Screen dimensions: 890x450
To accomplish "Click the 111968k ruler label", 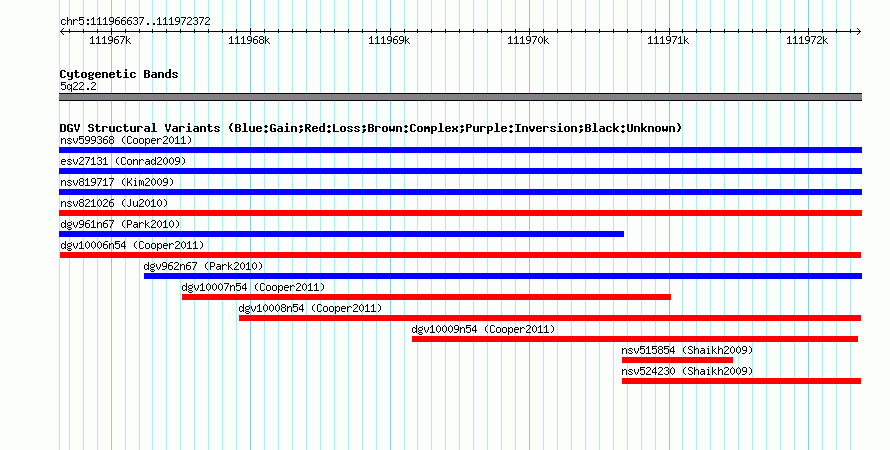I will pyautogui.click(x=249, y=40).
